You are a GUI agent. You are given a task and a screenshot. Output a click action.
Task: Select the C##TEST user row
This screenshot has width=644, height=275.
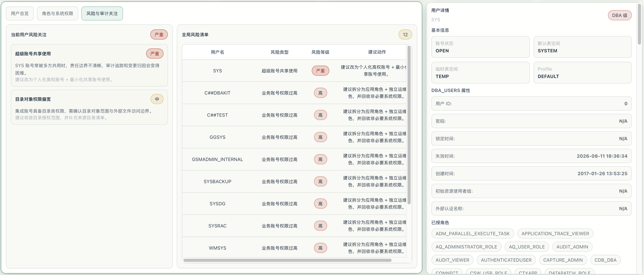pos(294,115)
